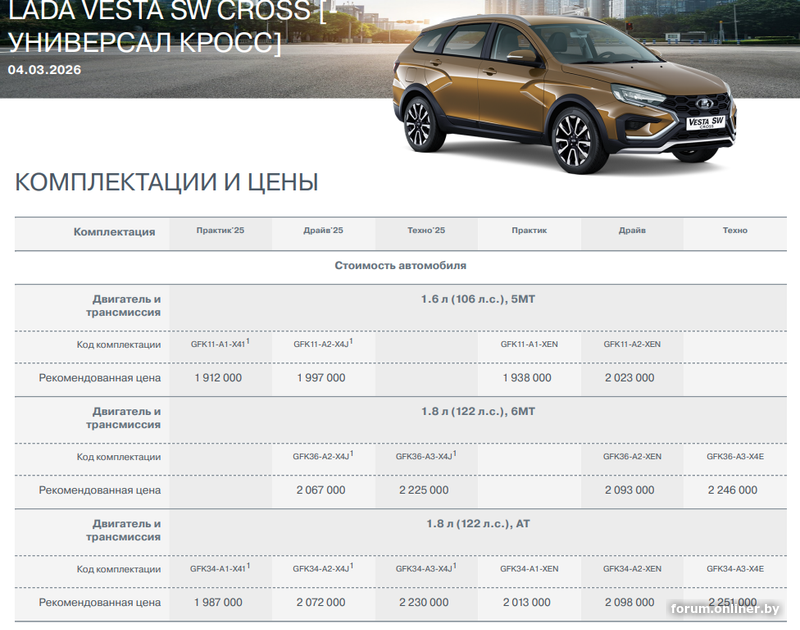Viewport: 800px width, 630px height.
Task: Click code GFK34-A2-X4J
Action: point(323,568)
